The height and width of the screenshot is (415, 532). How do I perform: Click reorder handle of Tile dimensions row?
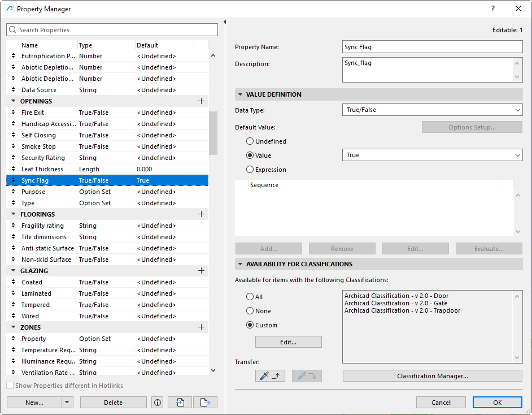click(x=13, y=237)
